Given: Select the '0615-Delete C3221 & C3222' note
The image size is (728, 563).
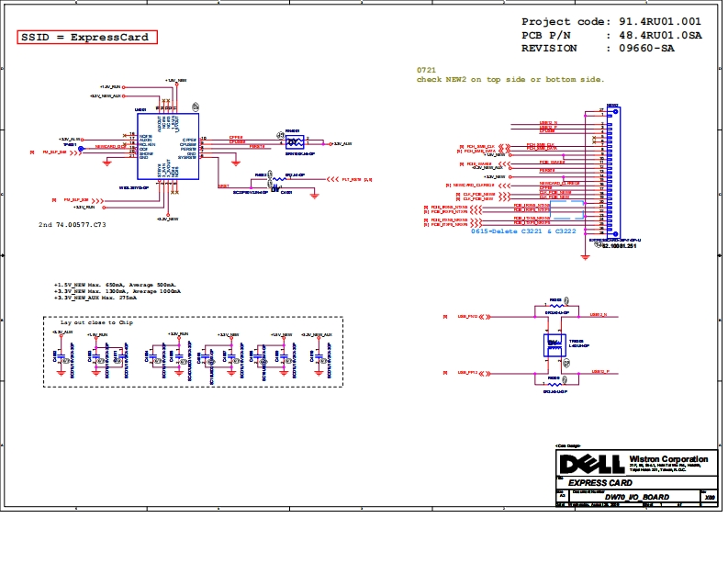Looking at the screenshot, I should (x=523, y=231).
